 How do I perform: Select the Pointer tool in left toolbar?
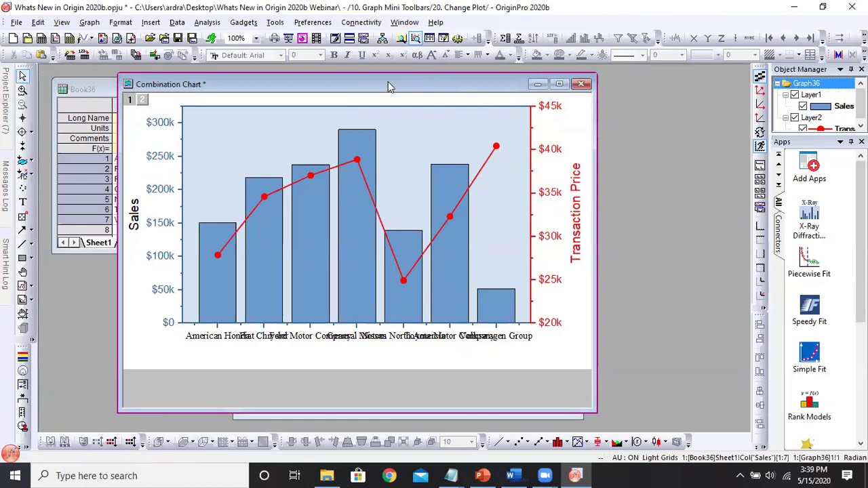22,76
